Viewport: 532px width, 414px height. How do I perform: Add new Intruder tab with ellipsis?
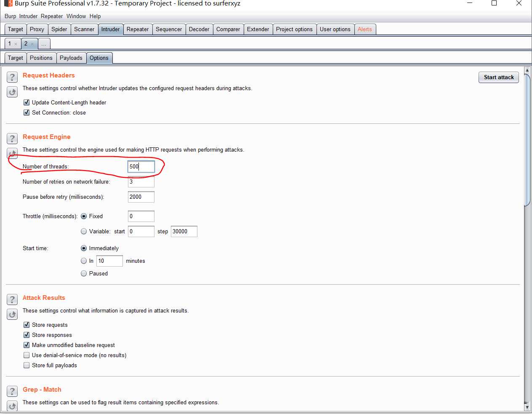pyautogui.click(x=44, y=44)
